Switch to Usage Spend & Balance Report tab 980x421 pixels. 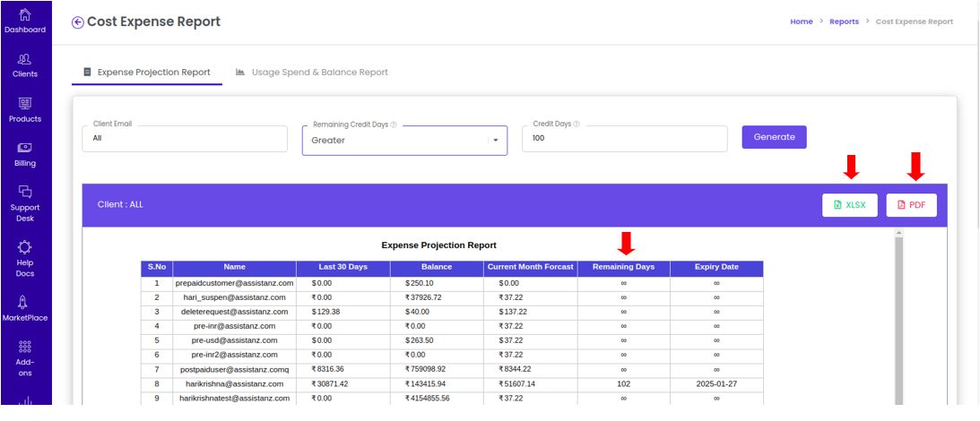click(x=312, y=73)
